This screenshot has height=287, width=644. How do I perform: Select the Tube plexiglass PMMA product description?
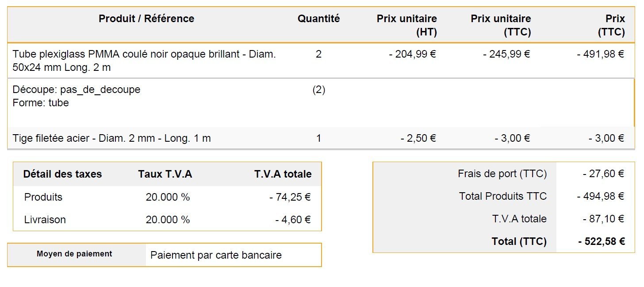(144, 61)
